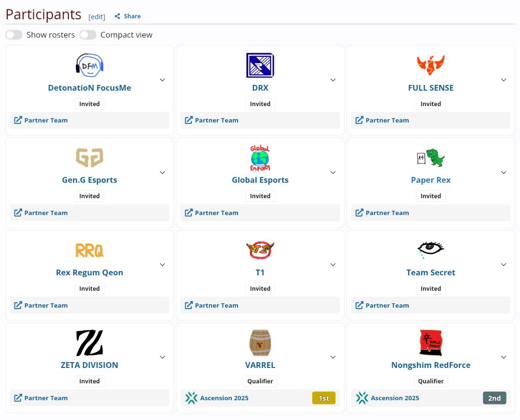Expand the T1 card chevron

click(333, 265)
